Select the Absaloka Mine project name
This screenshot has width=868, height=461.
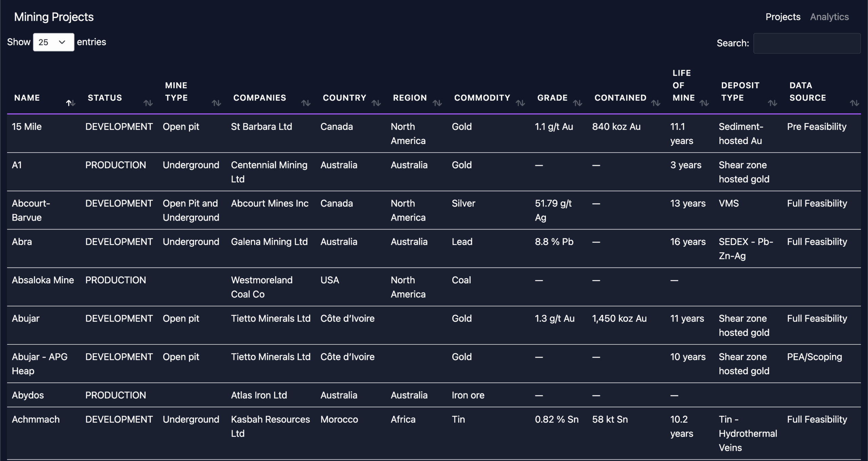[x=43, y=280]
